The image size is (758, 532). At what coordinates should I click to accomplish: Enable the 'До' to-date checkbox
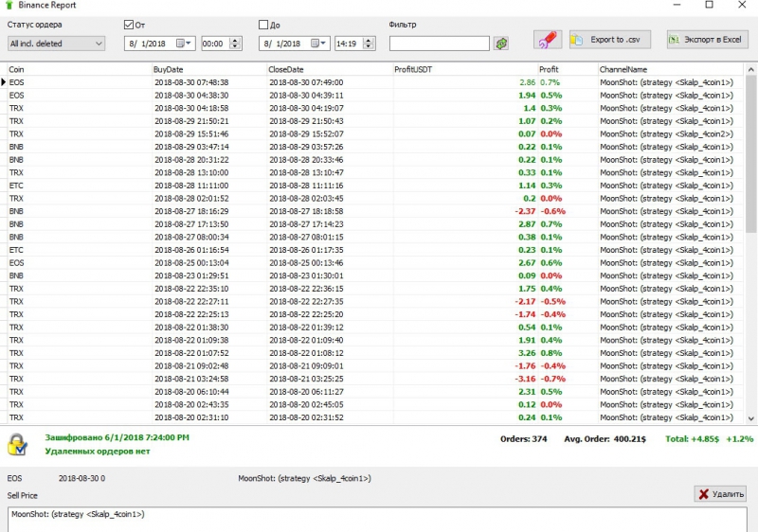click(x=263, y=25)
